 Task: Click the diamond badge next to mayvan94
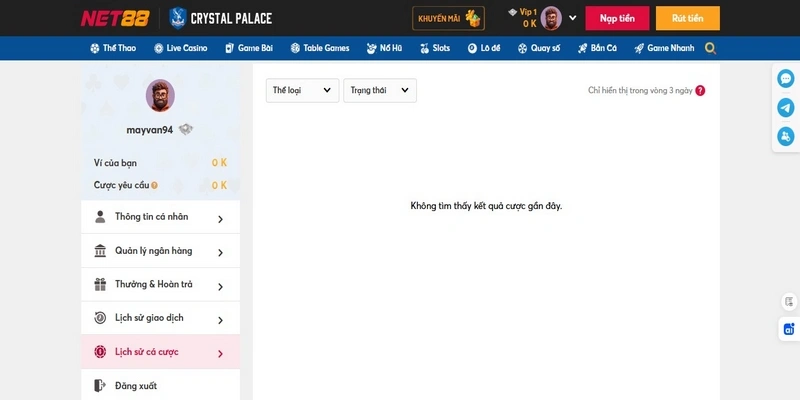(186, 130)
